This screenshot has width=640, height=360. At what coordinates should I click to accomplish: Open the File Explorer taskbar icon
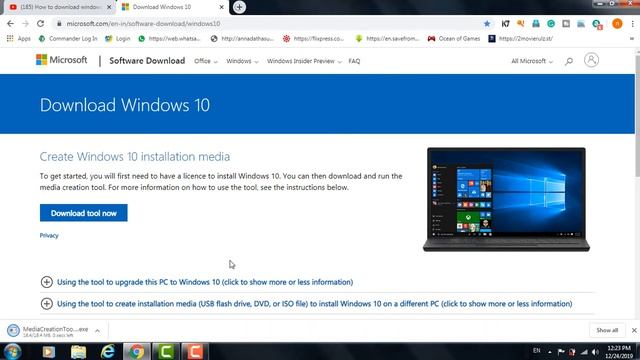[78, 351]
